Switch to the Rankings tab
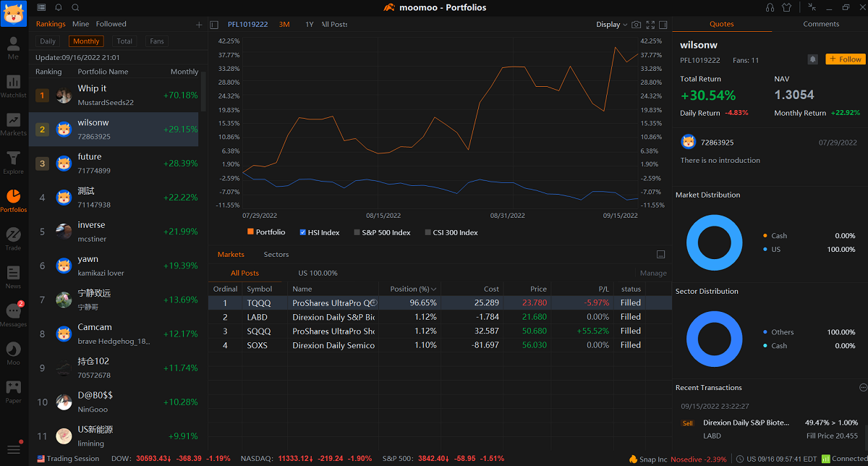The width and height of the screenshot is (868, 466). 51,24
